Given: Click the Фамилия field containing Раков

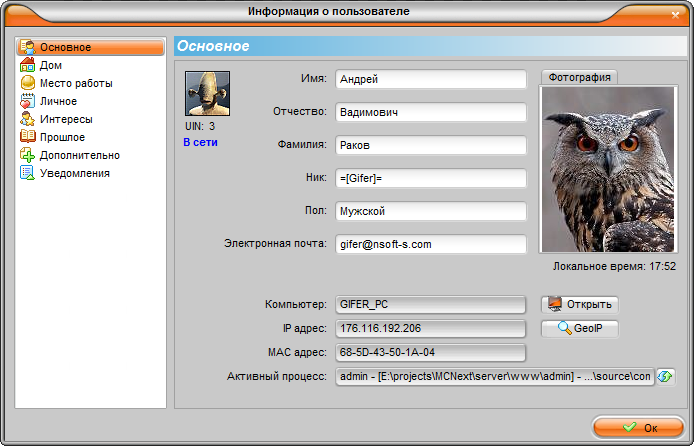Looking at the screenshot, I should coord(431,146).
